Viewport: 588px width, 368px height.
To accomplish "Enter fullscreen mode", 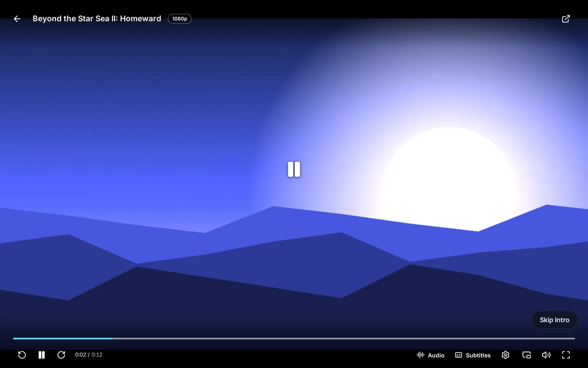I will click(566, 355).
